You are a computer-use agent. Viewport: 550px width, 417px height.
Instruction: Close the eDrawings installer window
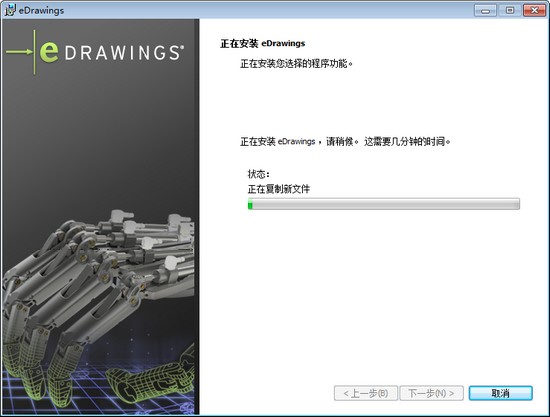tap(534, 11)
